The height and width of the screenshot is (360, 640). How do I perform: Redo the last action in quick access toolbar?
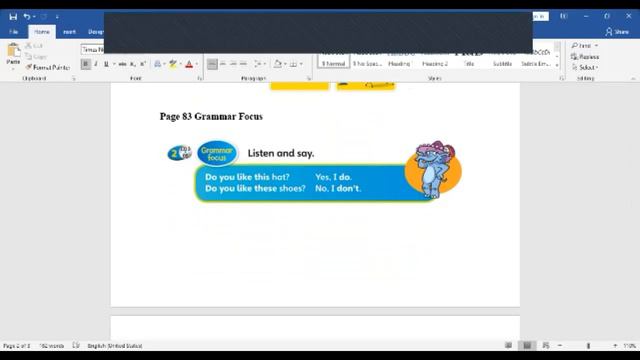pos(44,17)
